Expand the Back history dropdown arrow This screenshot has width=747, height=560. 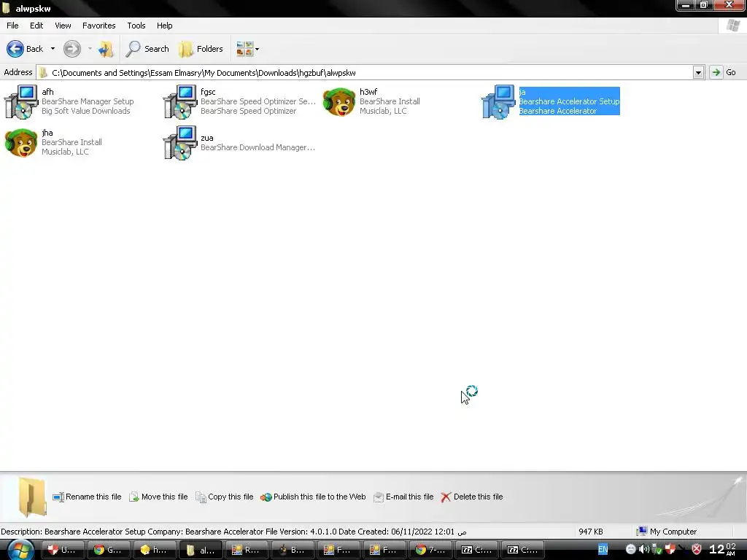(x=53, y=49)
